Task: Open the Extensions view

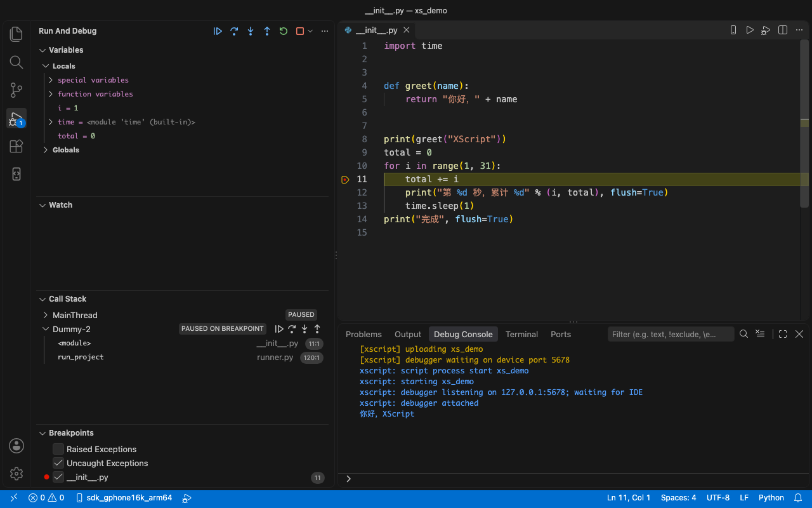Action: click(x=16, y=146)
